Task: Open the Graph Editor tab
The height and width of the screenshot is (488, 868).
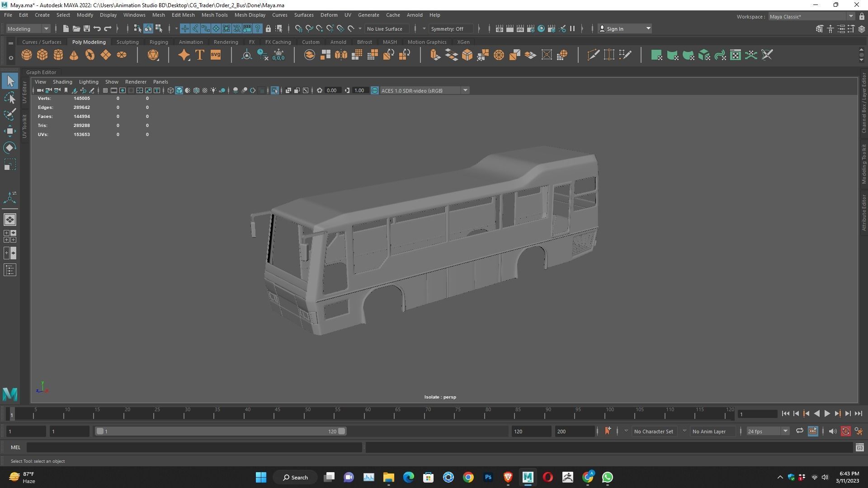Action: 41,72
